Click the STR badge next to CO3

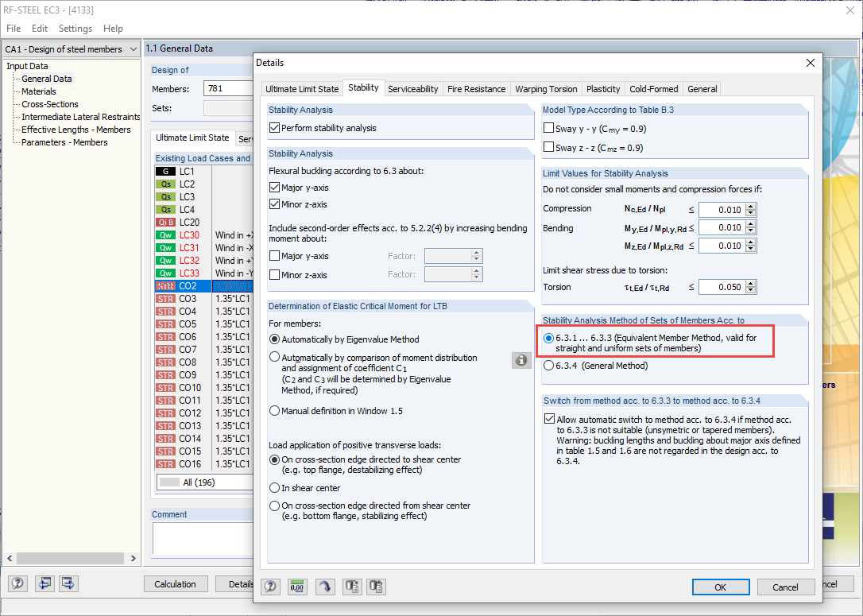[165, 299]
